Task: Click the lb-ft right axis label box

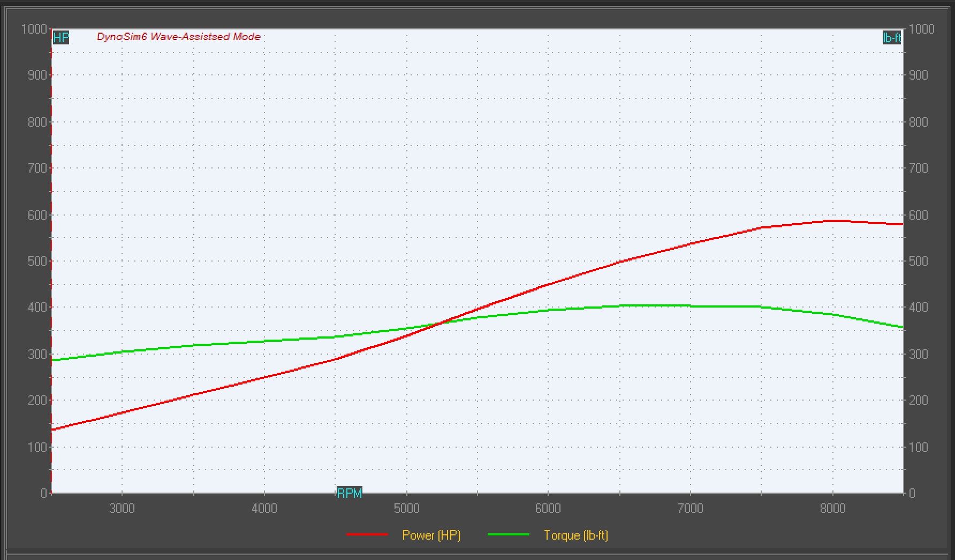Action: [891, 37]
